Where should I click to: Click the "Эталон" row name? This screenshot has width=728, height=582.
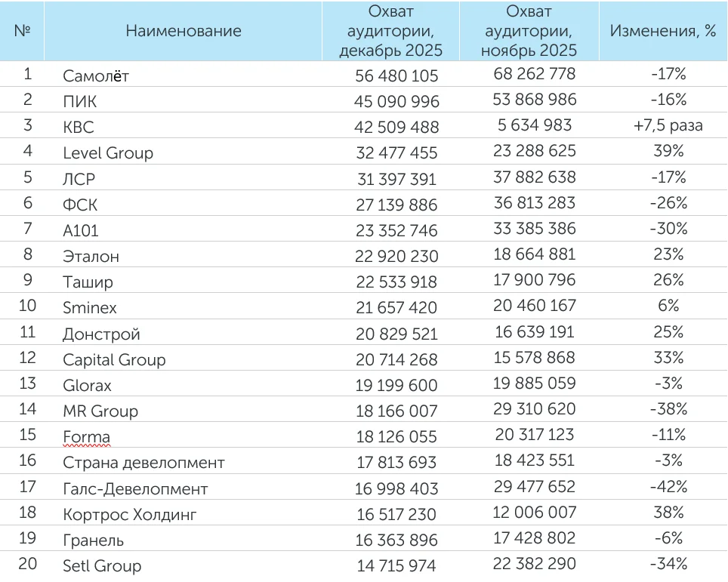91,256
